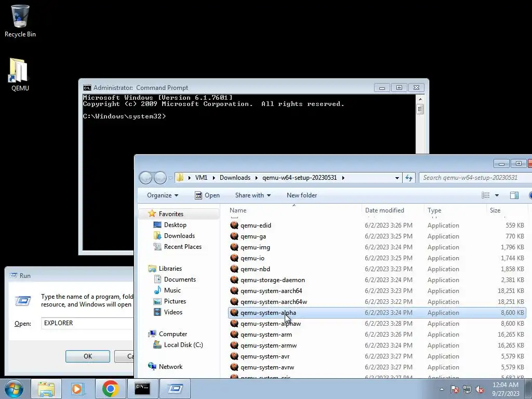This screenshot has height=399, width=532.
Task: Switch to Command Prompt taskbar button
Action: tap(142, 389)
